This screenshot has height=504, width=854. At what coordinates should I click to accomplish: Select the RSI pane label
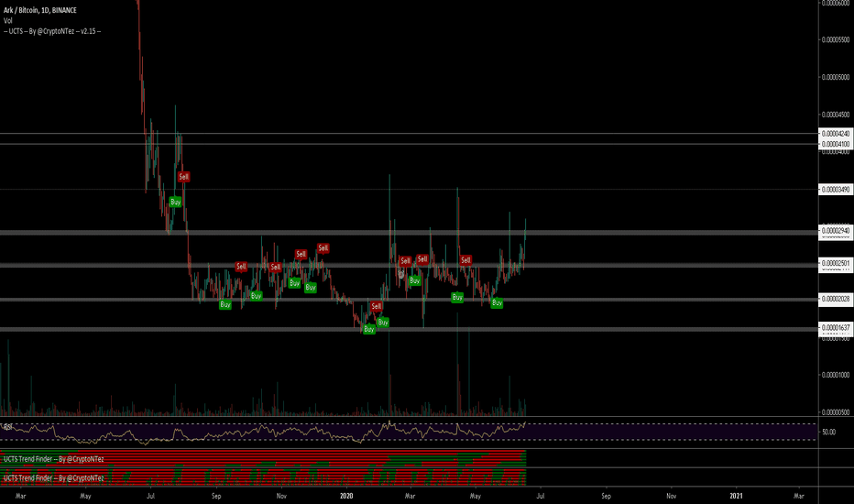pos(7,427)
